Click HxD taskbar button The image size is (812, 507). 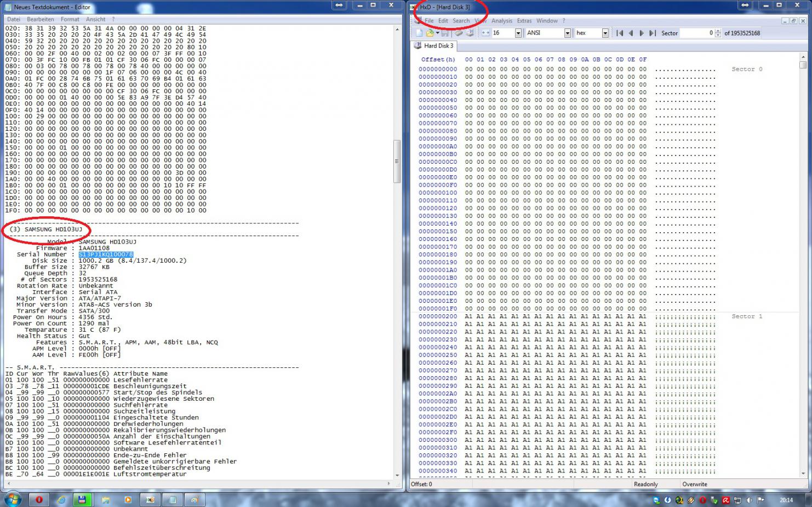tap(150, 499)
